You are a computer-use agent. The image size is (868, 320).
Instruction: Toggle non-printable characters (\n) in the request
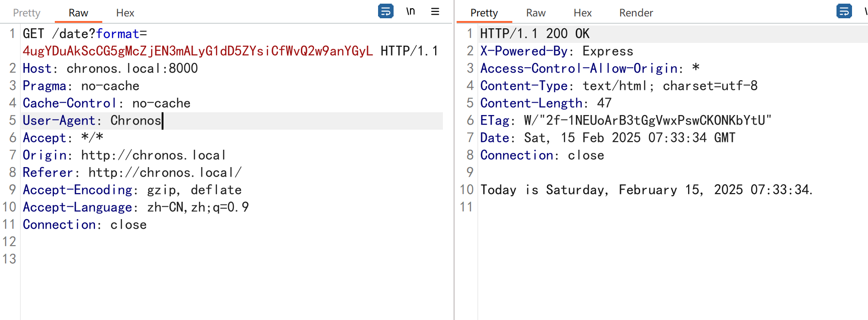(x=410, y=11)
